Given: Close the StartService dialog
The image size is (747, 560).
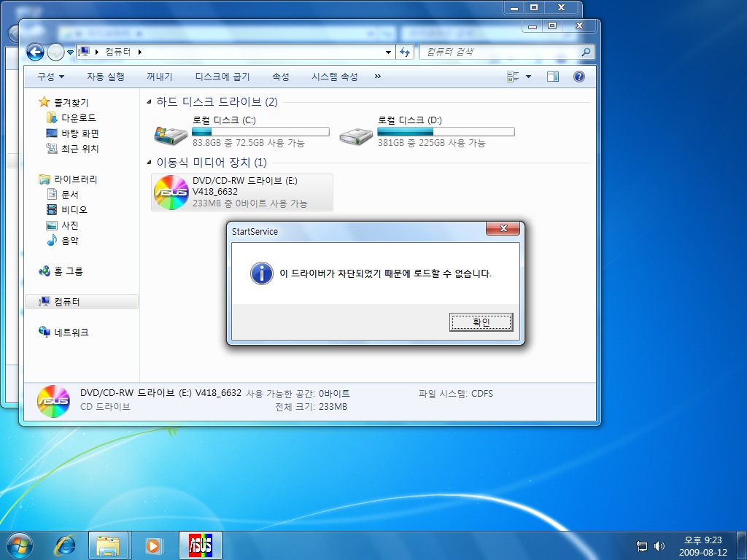Looking at the screenshot, I should (503, 228).
